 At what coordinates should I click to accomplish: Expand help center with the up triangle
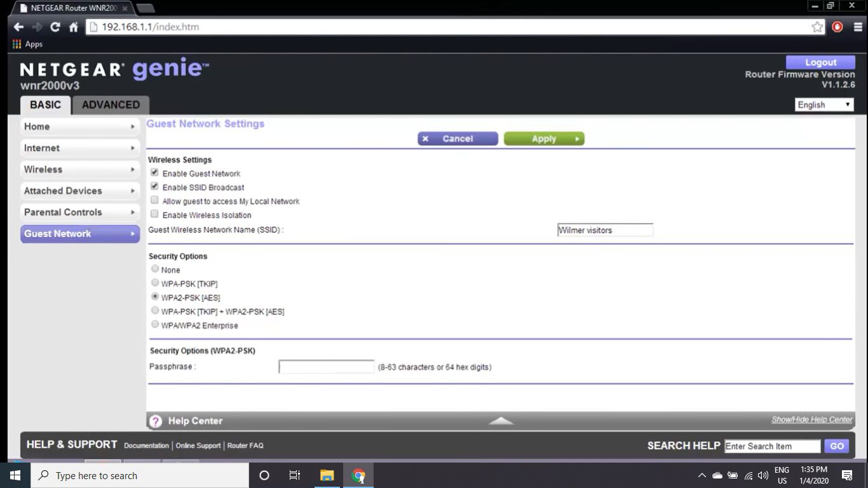click(x=501, y=421)
